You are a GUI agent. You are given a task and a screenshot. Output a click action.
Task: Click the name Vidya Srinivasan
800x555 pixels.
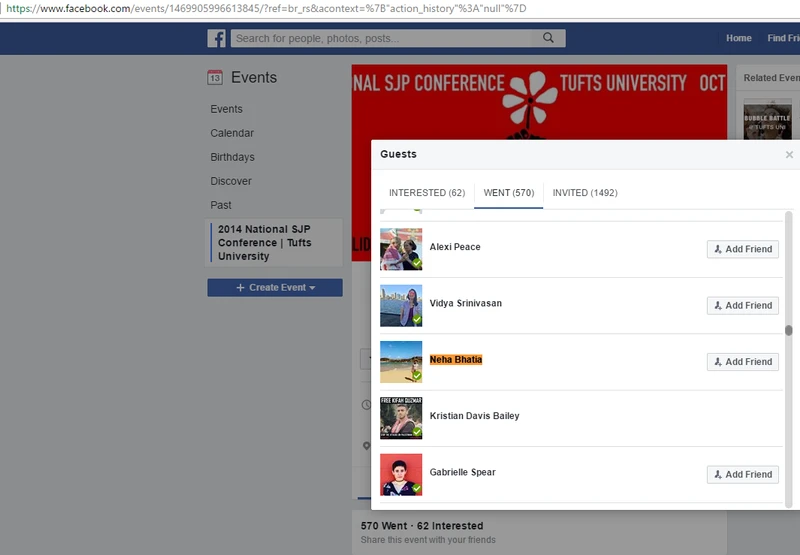tap(466, 303)
